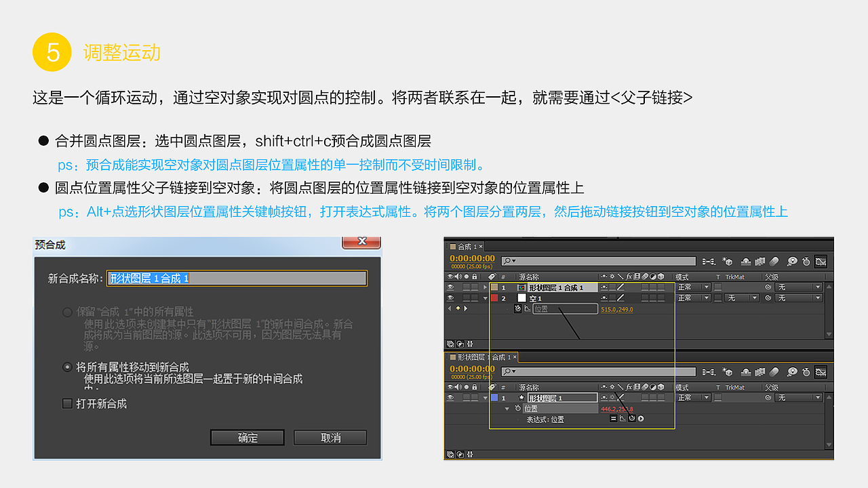Switch to the 合成 1 timeline tab
Screen dimensions: 868x488
(x=467, y=247)
